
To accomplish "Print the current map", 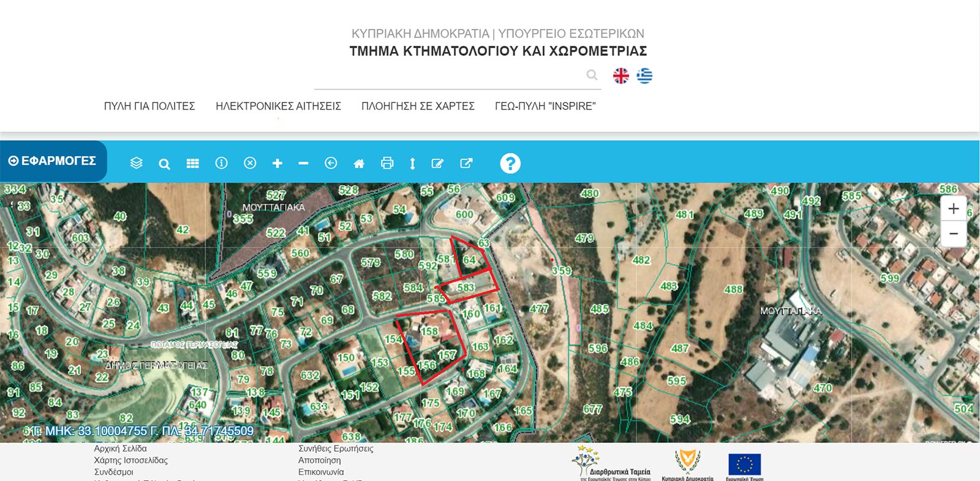I will (387, 163).
